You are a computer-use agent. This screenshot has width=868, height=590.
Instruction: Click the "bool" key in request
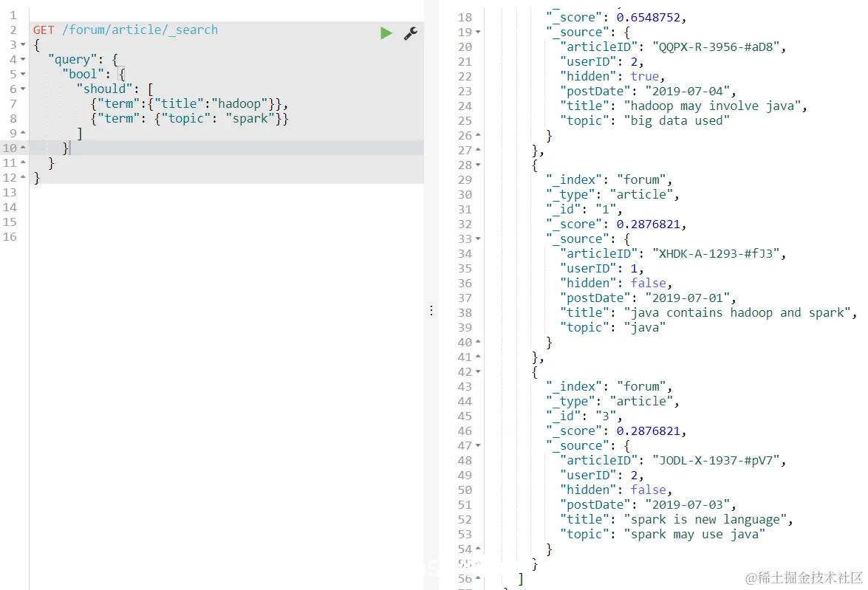click(x=83, y=74)
